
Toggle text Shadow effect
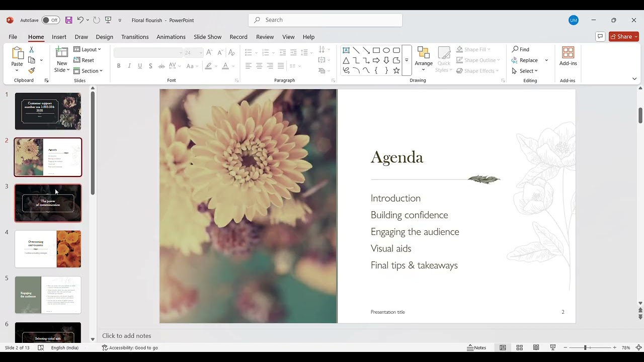pos(150,66)
